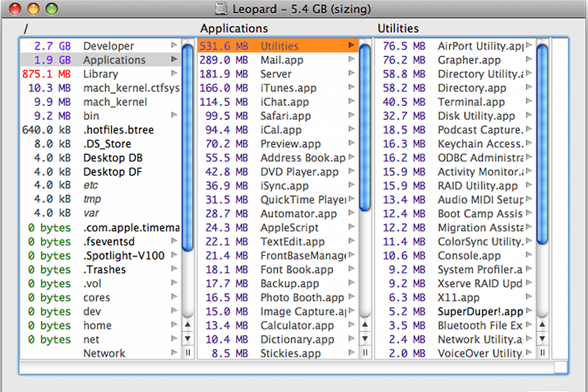Expand the bin folder arrow
The height and width of the screenshot is (392, 588).
point(174,115)
